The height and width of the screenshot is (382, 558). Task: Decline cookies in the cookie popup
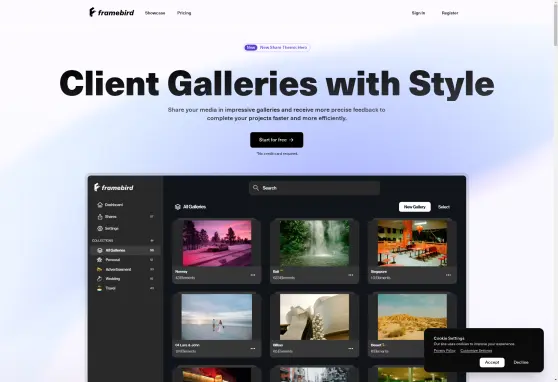(521, 362)
